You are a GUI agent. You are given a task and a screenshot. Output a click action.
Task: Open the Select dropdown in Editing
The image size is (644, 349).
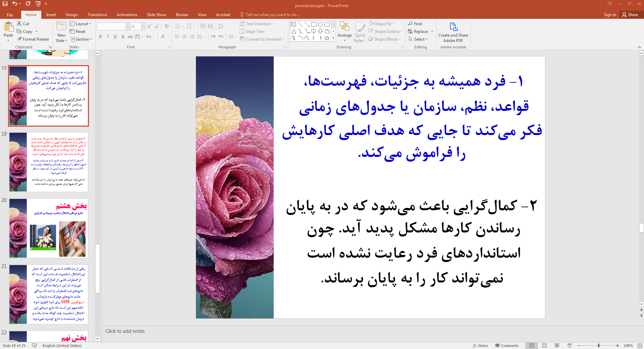[418, 39]
